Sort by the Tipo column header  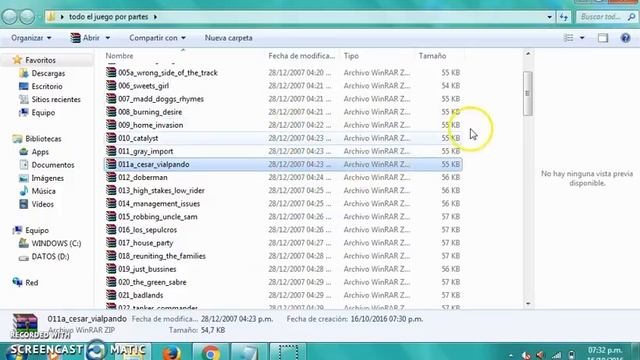(351, 56)
